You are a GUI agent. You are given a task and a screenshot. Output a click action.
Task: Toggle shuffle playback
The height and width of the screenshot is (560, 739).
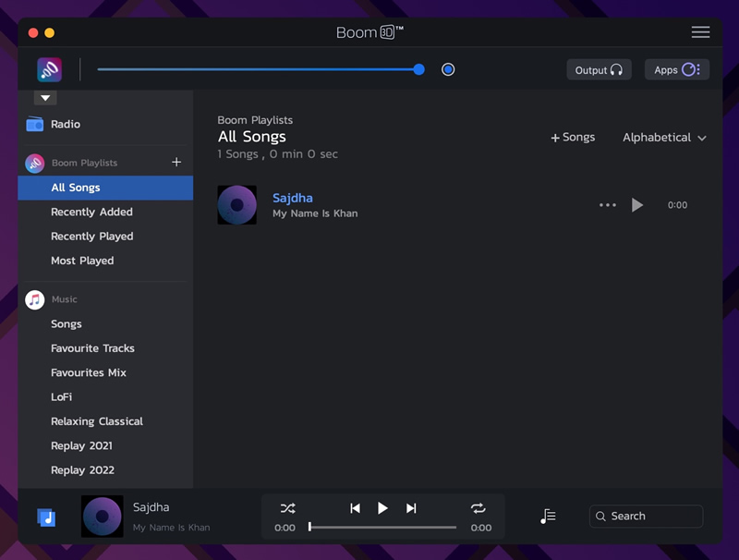(287, 508)
